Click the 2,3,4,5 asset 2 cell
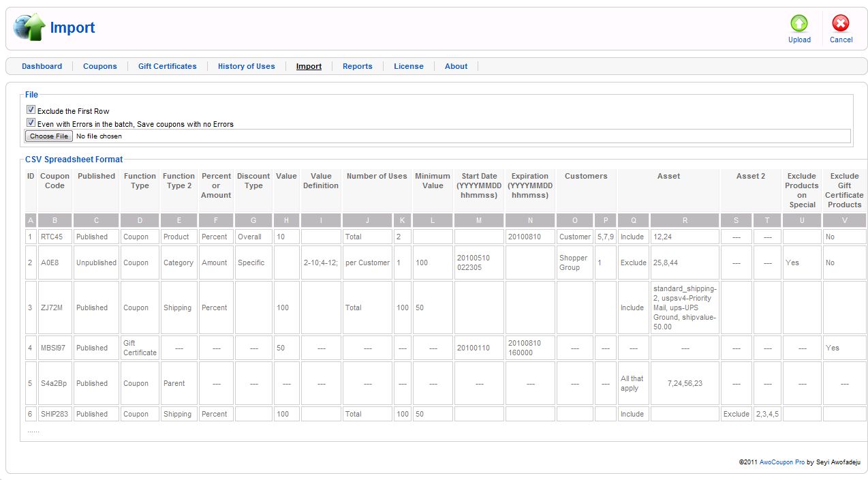Image resolution: width=868 pixels, height=480 pixels. point(767,414)
